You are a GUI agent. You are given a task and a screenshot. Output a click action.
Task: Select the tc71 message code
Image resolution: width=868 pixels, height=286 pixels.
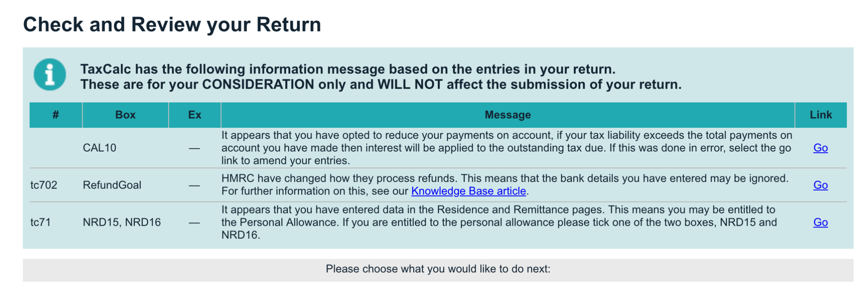tap(41, 222)
